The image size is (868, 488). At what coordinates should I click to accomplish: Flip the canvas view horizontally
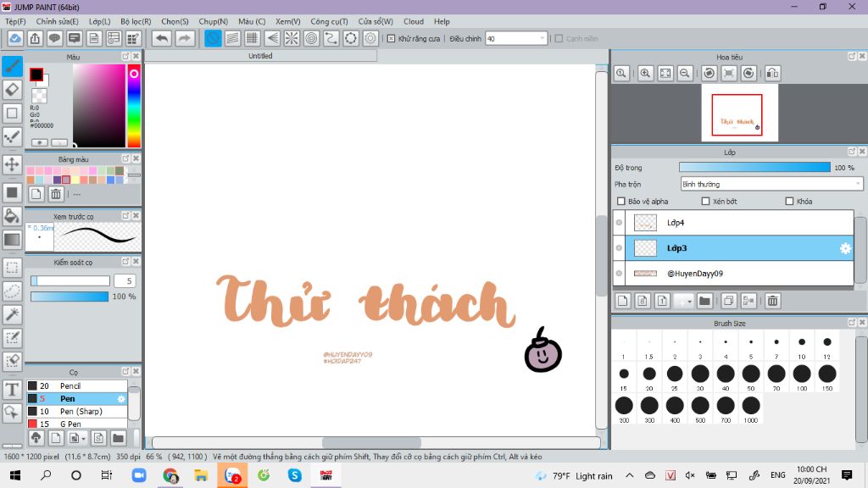coord(773,73)
